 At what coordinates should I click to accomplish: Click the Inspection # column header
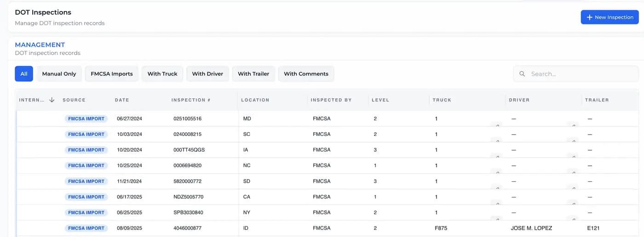190,100
